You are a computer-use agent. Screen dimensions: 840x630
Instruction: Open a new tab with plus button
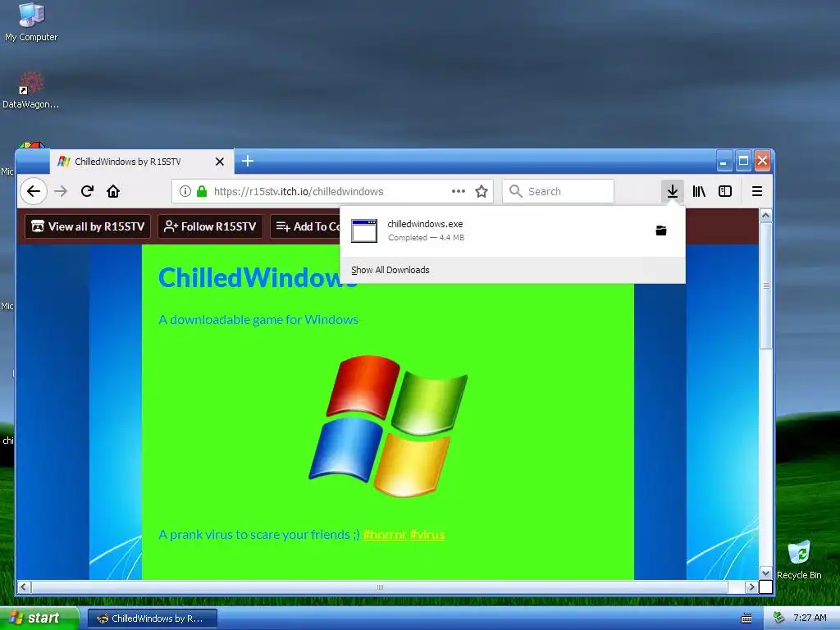[248, 161]
